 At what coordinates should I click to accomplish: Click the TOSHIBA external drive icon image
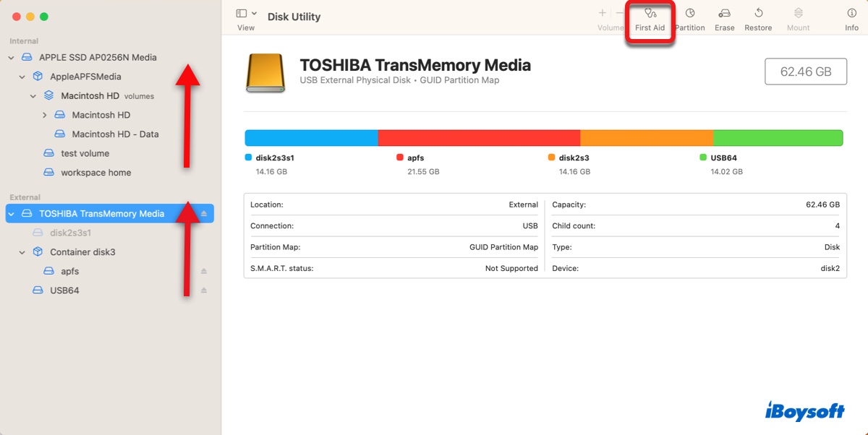[x=265, y=72]
